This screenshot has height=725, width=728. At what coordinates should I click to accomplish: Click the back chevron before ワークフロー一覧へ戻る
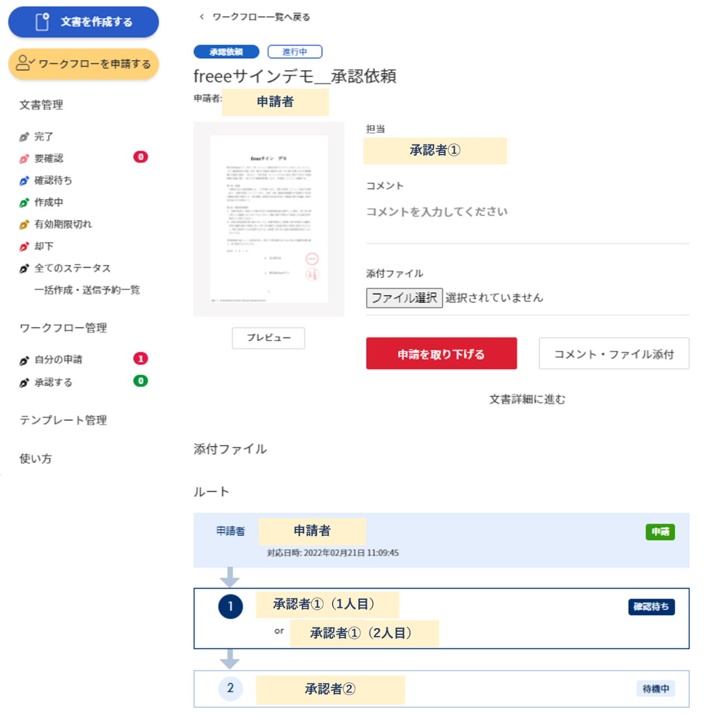point(202,17)
